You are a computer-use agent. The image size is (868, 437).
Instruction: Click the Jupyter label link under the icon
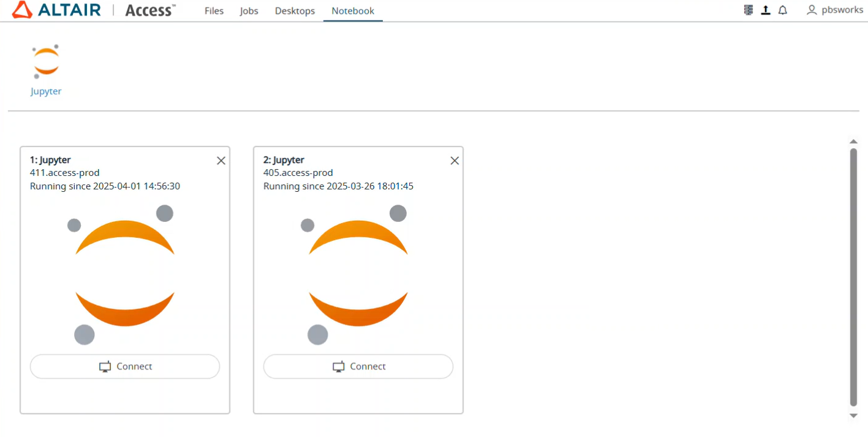(46, 91)
